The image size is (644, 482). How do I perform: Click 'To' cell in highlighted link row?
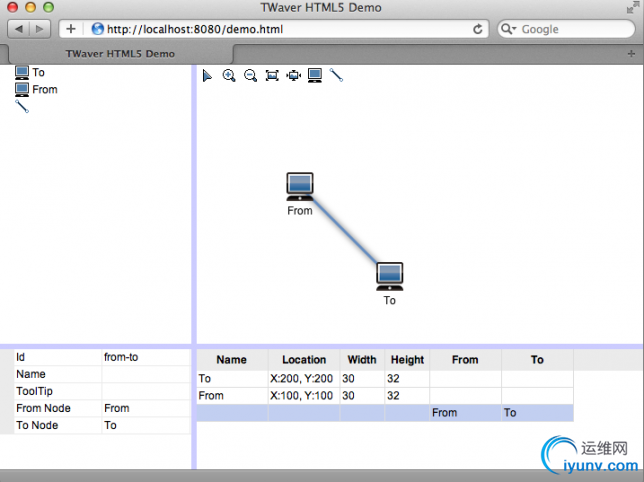click(537, 413)
